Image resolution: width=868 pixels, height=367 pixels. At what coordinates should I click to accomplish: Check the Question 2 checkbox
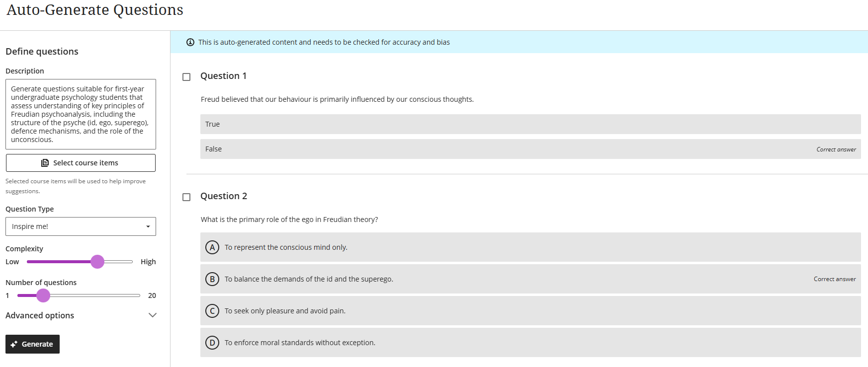coord(186,197)
